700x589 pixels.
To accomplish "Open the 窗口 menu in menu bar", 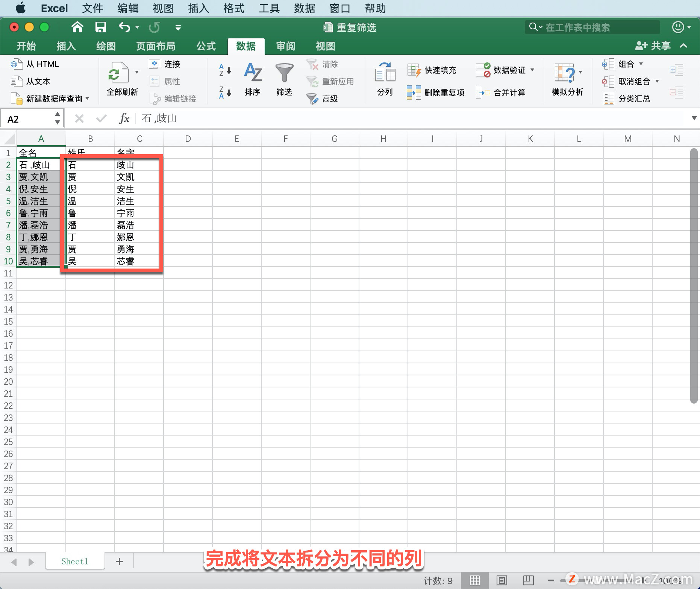I will [x=340, y=8].
